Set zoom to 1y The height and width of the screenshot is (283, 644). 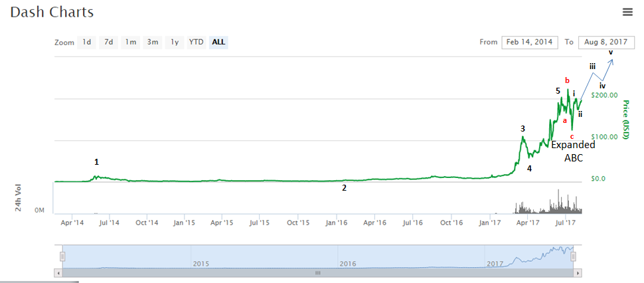175,42
